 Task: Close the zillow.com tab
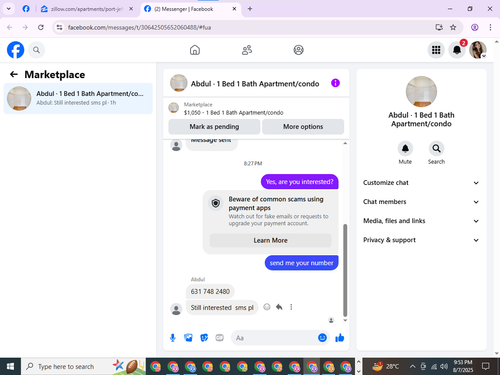click(x=131, y=9)
